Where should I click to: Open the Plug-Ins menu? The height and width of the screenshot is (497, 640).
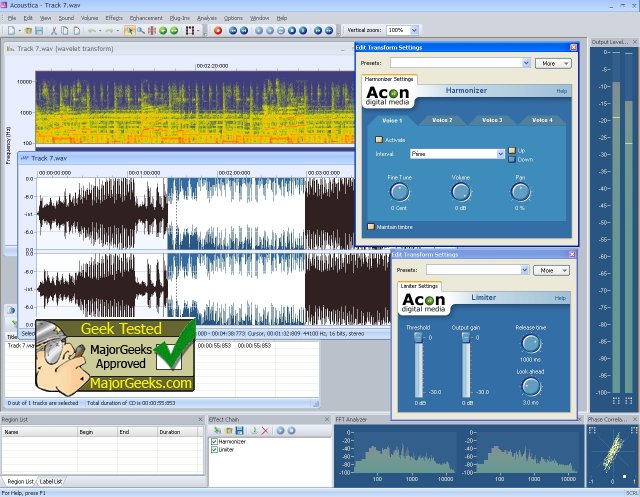[180, 18]
